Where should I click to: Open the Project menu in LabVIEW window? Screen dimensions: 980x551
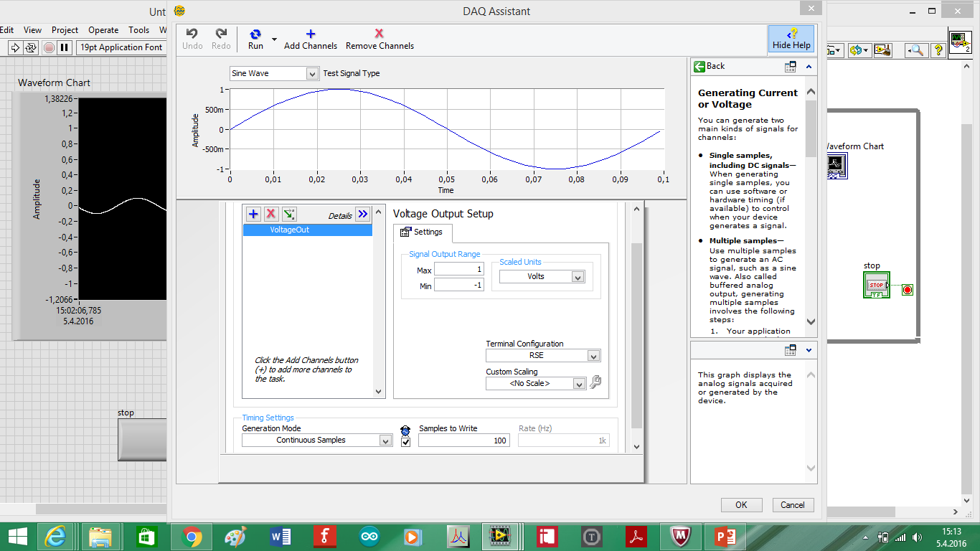click(x=65, y=30)
